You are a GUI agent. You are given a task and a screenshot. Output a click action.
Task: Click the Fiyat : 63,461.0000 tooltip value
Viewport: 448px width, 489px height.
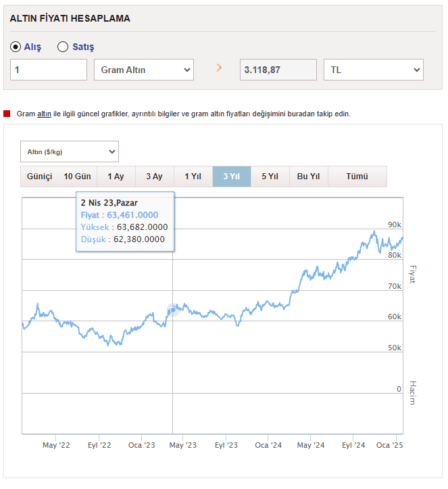(x=120, y=215)
